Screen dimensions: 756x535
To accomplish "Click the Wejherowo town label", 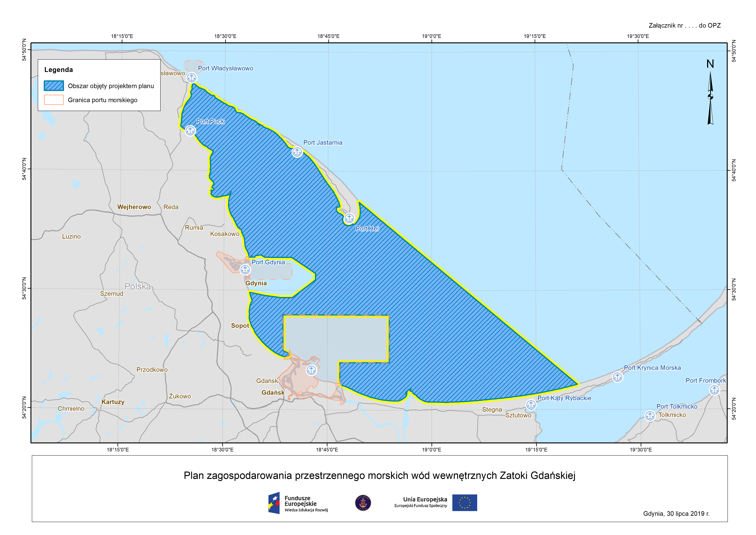I will tap(134, 207).
